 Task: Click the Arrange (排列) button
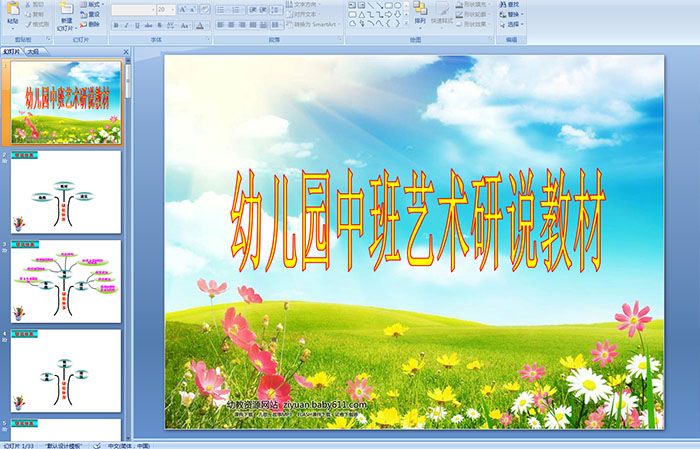click(x=420, y=13)
